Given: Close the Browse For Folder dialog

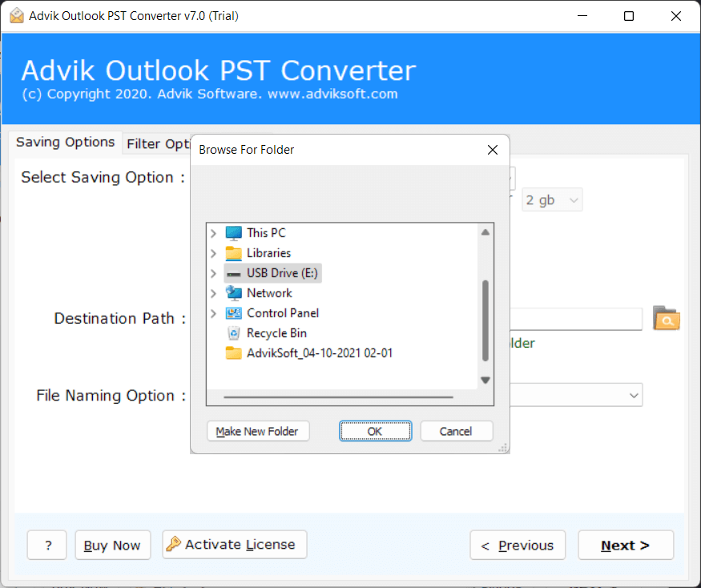Looking at the screenshot, I should pos(492,150).
